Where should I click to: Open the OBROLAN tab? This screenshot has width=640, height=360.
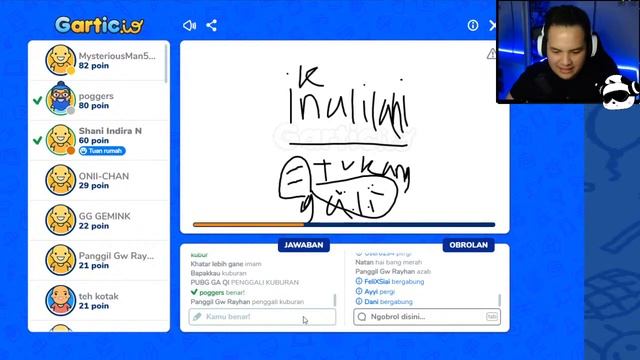pyautogui.click(x=469, y=245)
